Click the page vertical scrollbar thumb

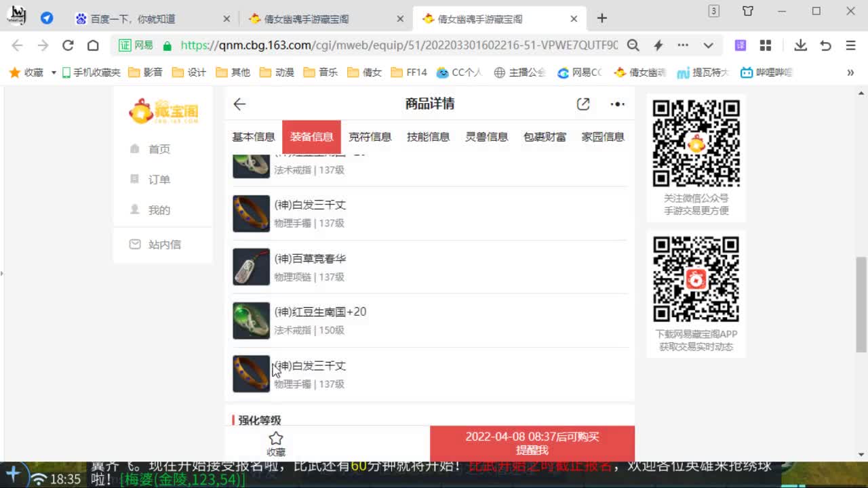pos(861,304)
